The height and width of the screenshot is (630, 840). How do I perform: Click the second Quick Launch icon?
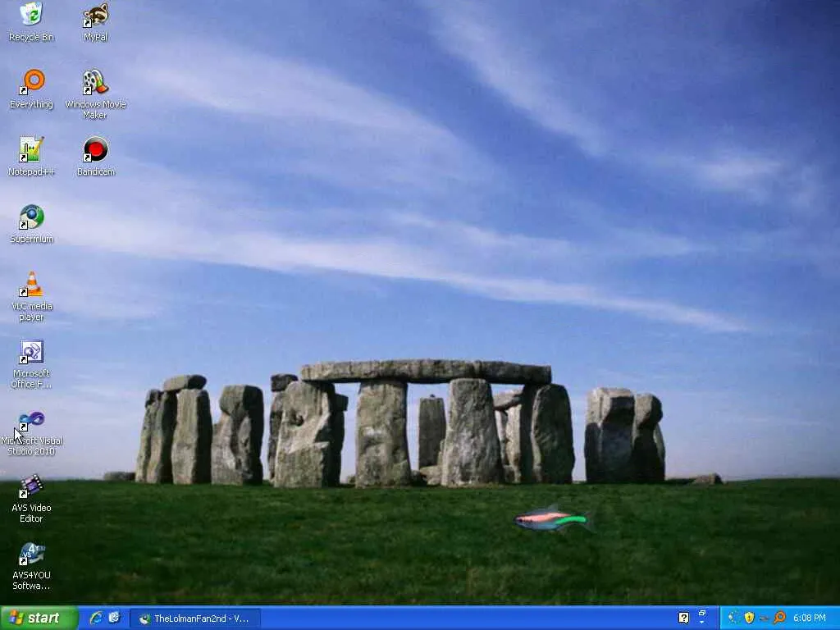114,618
